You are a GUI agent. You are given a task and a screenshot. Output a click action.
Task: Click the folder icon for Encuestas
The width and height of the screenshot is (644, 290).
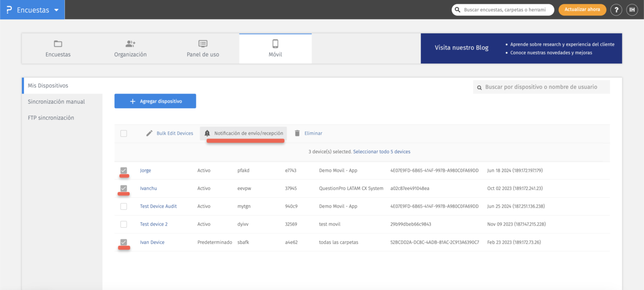pyautogui.click(x=58, y=44)
